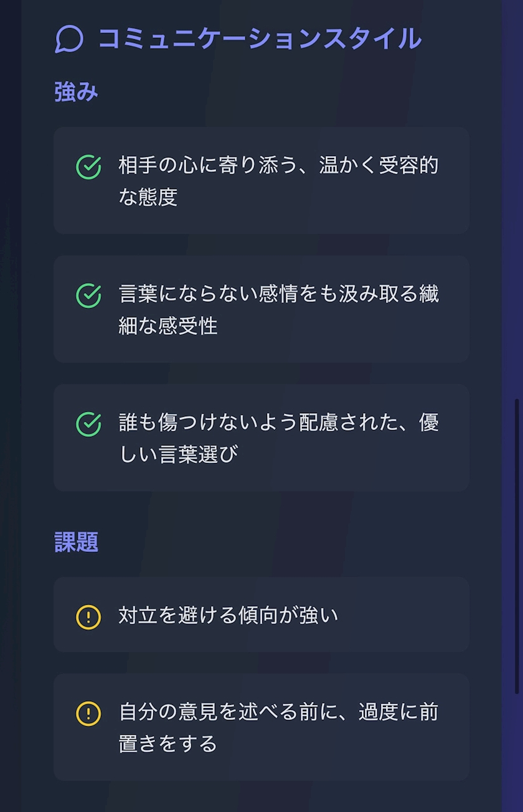Click the speech bubble icon beside コミュニケーションスタイル

pos(68,39)
